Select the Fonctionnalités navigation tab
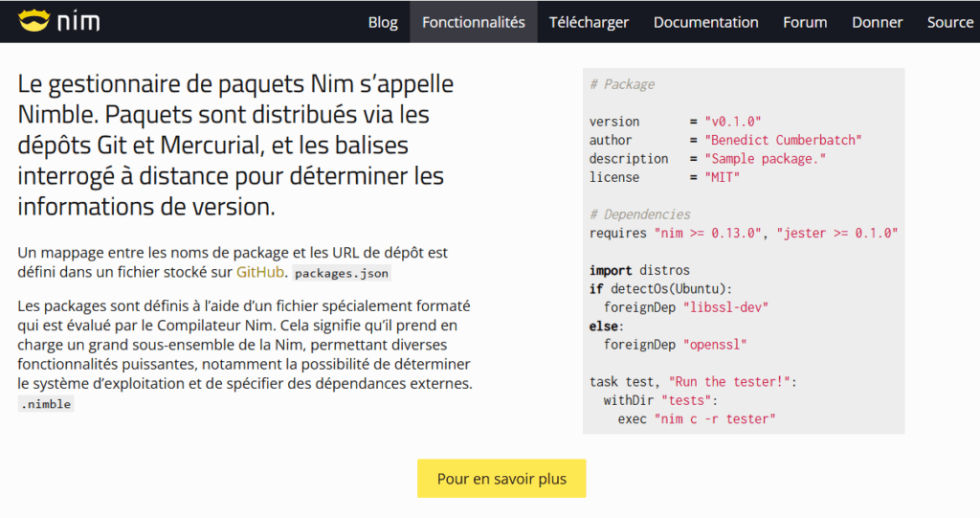This screenshot has width=980, height=518. click(x=474, y=22)
